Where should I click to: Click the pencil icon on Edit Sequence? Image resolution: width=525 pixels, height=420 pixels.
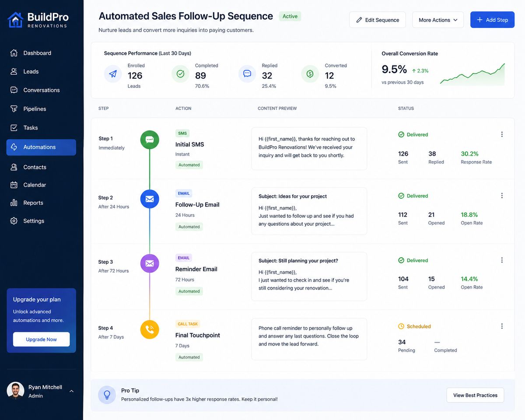coord(359,20)
